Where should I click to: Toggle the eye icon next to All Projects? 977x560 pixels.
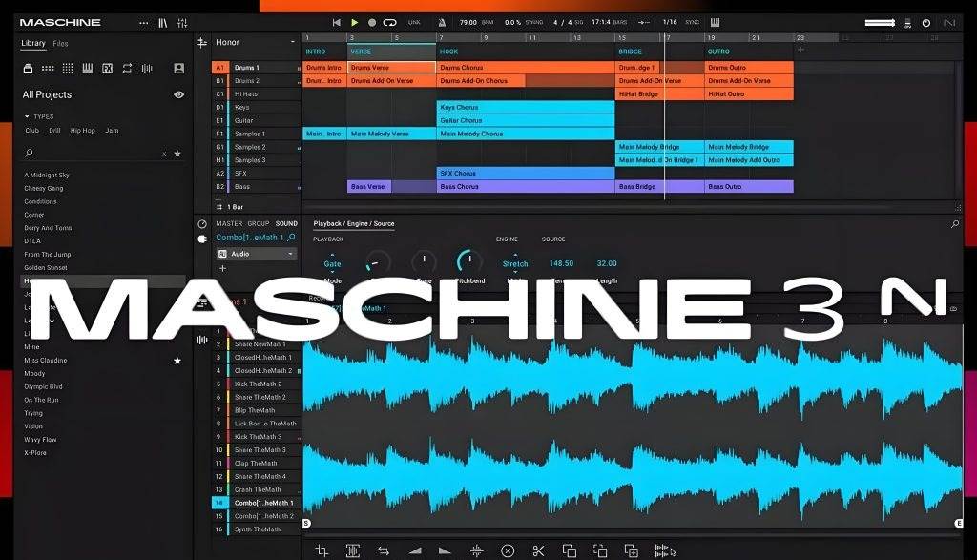point(178,94)
